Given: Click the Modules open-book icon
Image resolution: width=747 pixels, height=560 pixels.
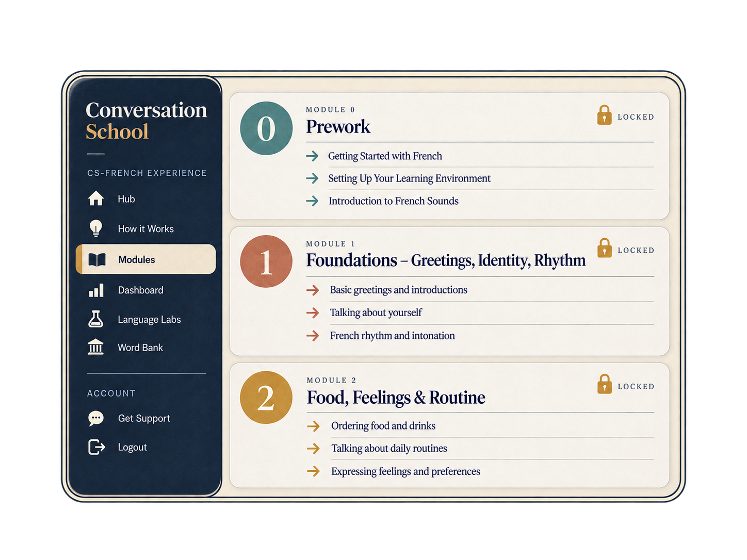Looking at the screenshot, I should (x=97, y=259).
